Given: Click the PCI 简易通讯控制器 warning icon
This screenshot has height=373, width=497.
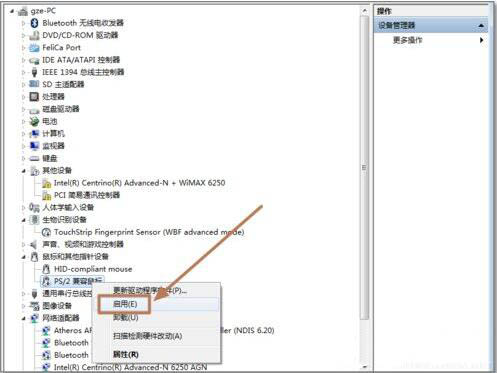Looking at the screenshot, I should [46, 195].
